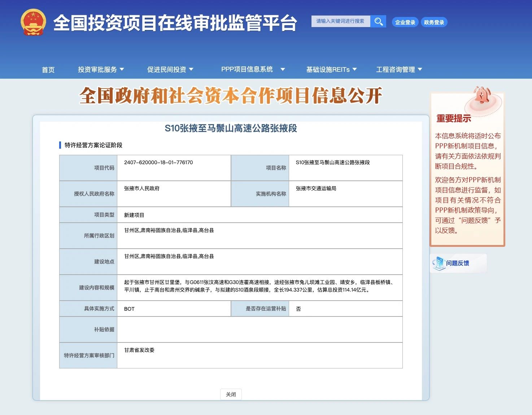Viewport: 532px width, 415px height.
Task: Focus the keyword search input field
Action: 341,21
